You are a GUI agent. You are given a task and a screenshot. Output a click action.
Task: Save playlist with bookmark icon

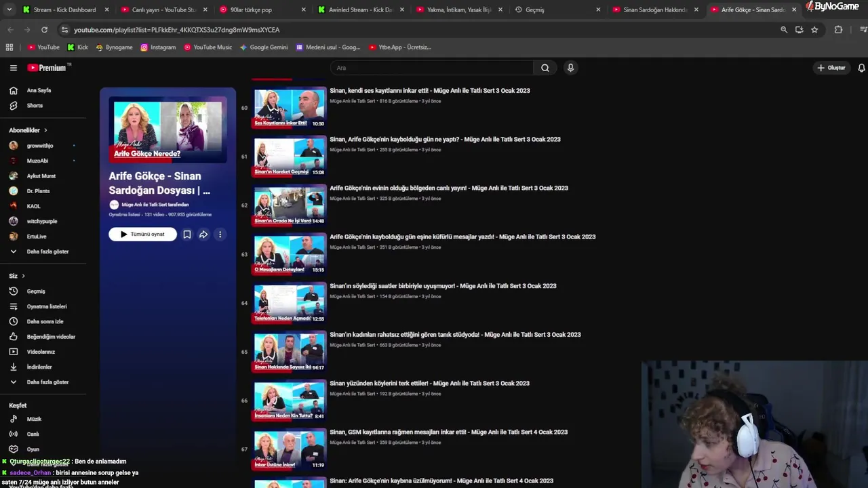tap(187, 235)
